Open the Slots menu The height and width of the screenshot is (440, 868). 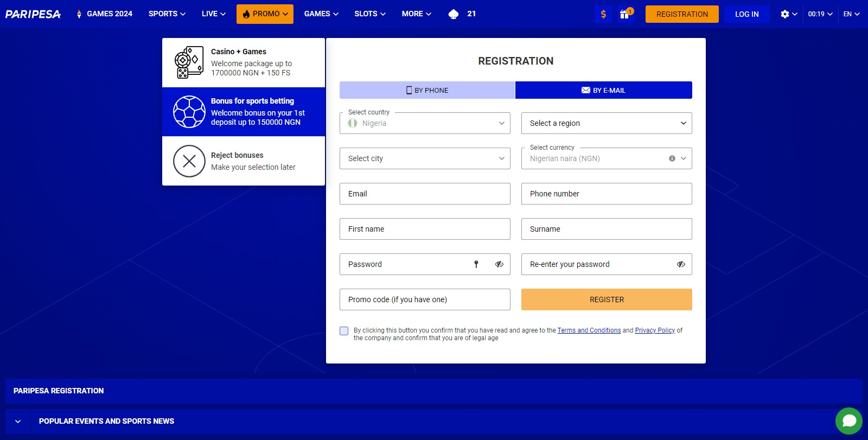[x=370, y=14]
